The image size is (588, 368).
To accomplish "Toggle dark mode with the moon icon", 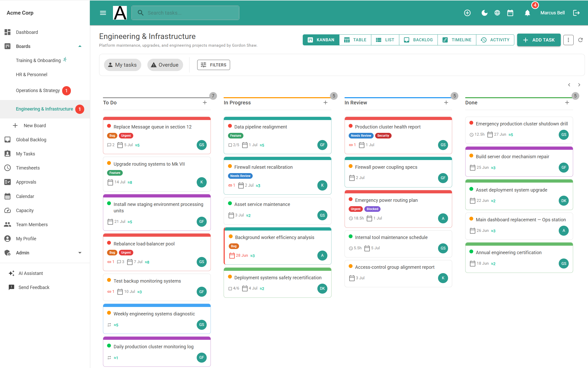I will pos(484,13).
